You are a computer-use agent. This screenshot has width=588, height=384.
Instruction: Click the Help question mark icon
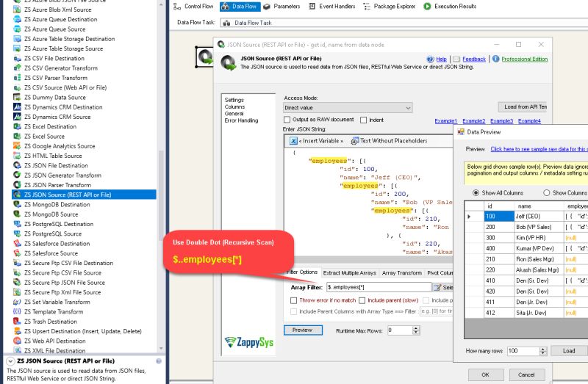[430, 59]
